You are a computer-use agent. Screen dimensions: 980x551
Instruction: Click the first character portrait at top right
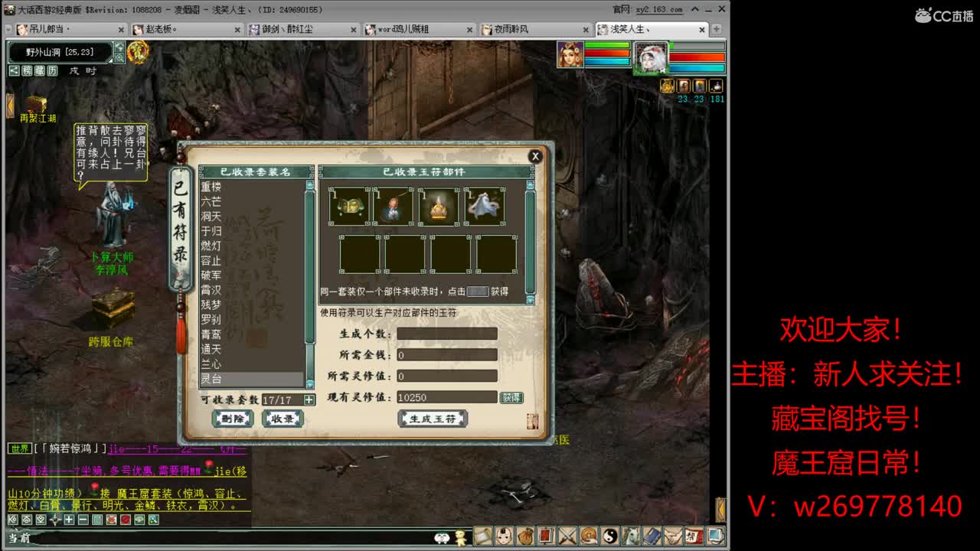click(570, 54)
